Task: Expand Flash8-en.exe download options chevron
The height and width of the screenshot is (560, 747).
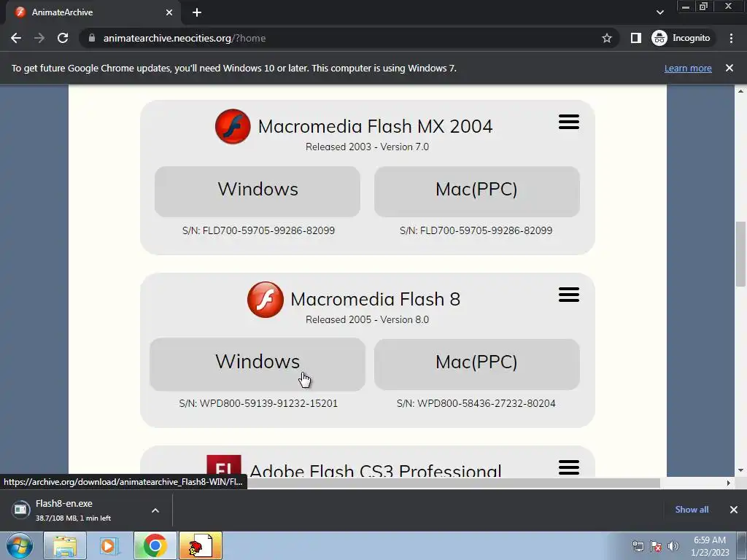Action: [x=155, y=510]
